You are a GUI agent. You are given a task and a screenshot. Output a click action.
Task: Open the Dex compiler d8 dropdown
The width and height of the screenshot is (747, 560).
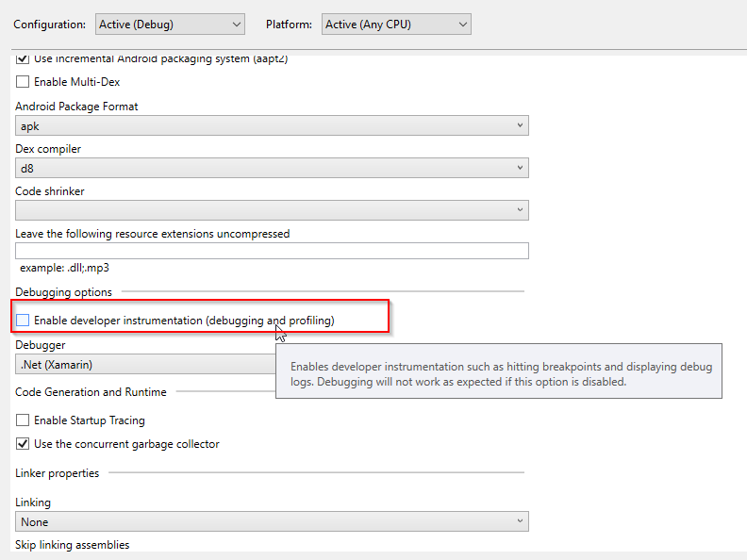click(272, 168)
